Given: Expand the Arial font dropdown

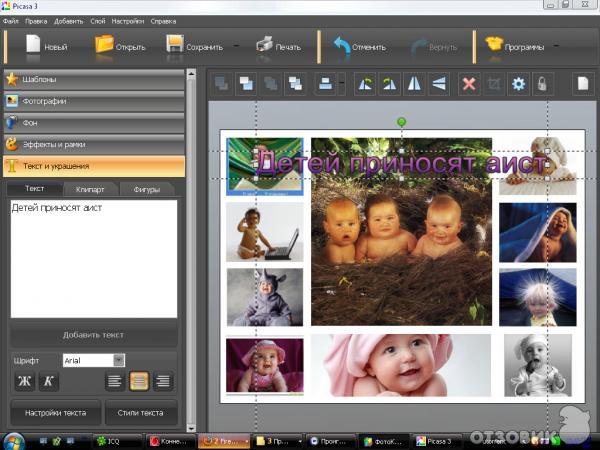Looking at the screenshot, I should click(x=119, y=360).
